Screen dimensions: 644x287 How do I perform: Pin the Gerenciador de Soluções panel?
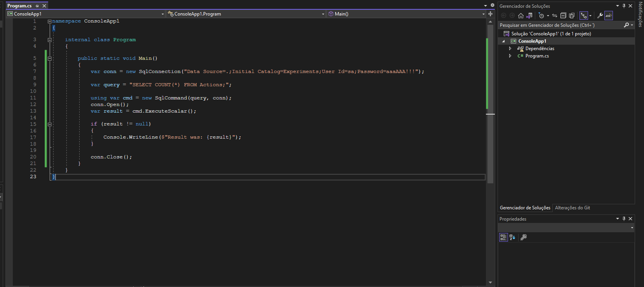pos(624,6)
